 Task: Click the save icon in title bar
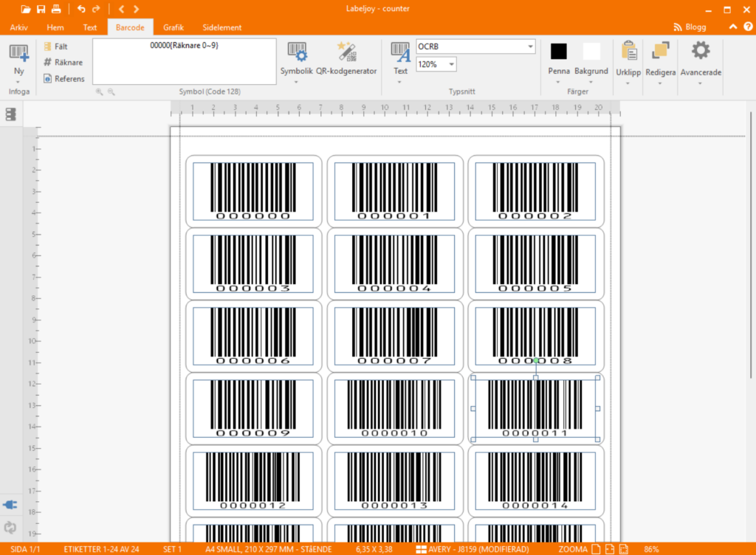tap(41, 10)
